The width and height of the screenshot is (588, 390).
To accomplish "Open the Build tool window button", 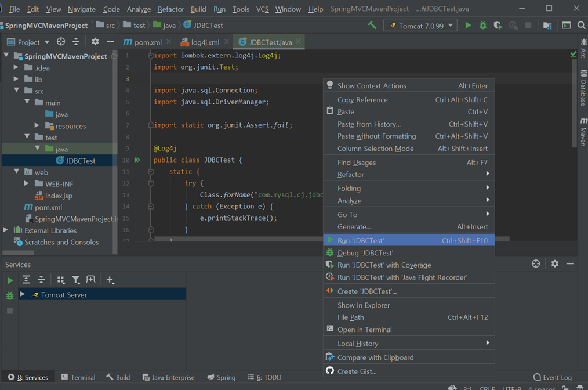I will (x=118, y=377).
